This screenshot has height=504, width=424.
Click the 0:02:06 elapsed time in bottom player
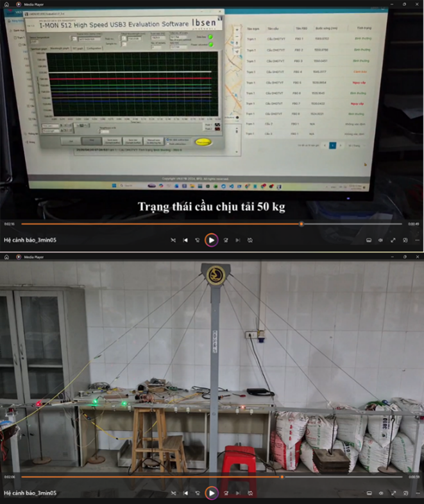9,477
